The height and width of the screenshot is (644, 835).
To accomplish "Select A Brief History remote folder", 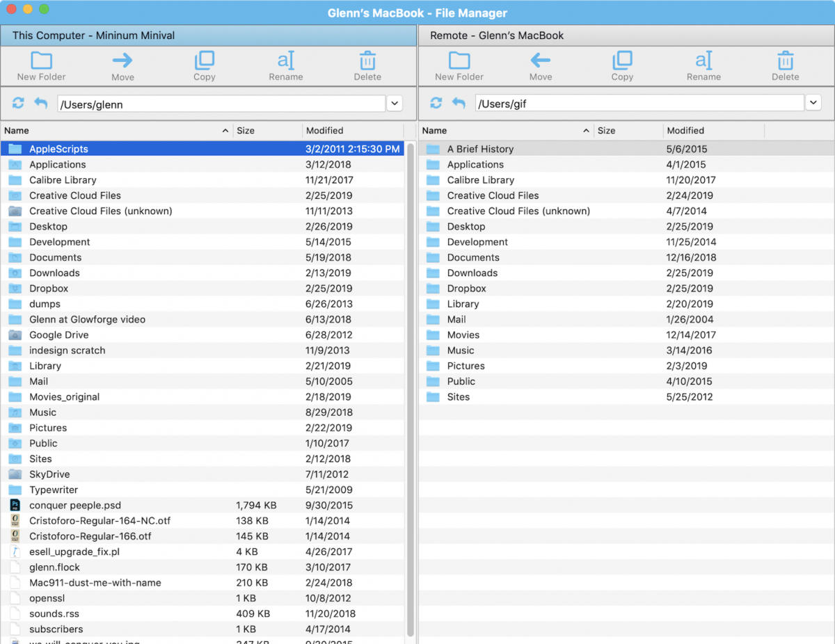I will tap(480, 149).
